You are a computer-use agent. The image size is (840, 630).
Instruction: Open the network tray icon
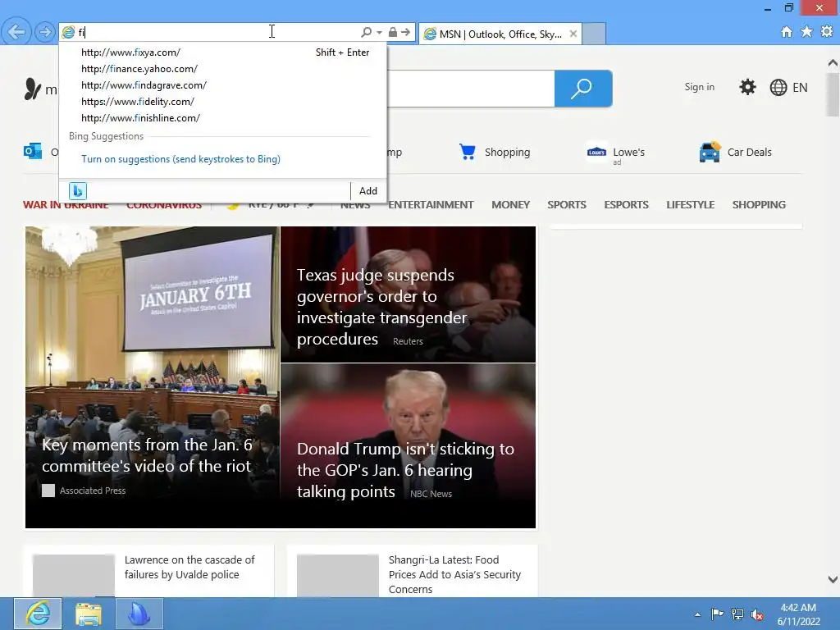pyautogui.click(x=737, y=614)
